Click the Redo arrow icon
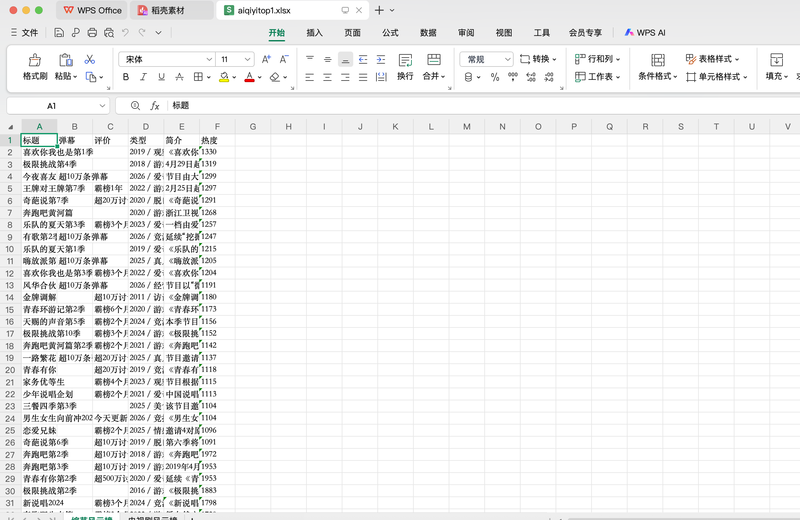800x520 pixels. pyautogui.click(x=142, y=33)
